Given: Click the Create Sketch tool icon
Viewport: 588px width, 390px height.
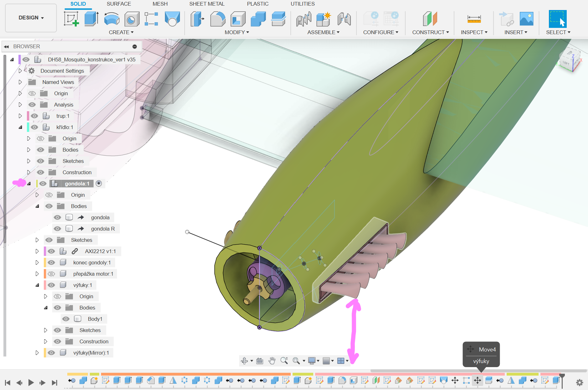Looking at the screenshot, I should click(x=71, y=19).
